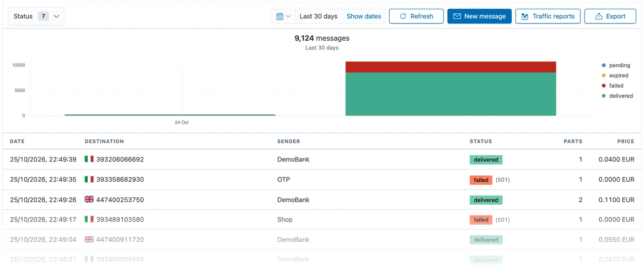Sort by the SENDER column header
This screenshot has height=271, width=644.
(x=289, y=141)
